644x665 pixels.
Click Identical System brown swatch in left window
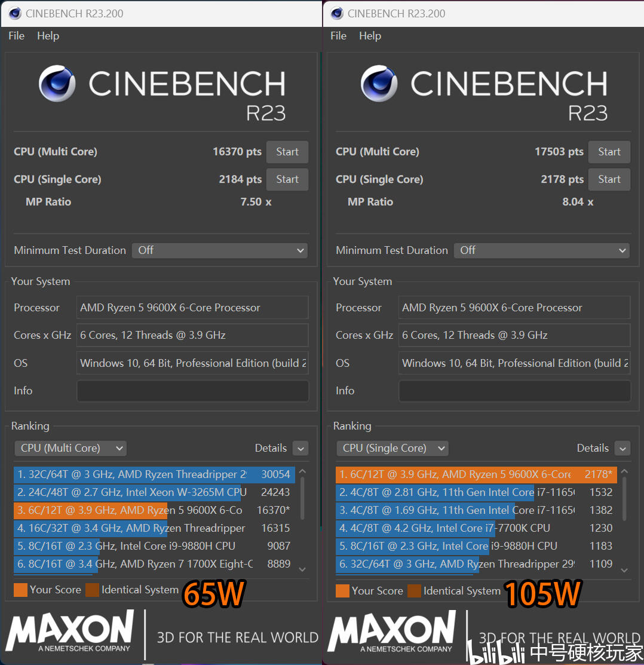pyautogui.click(x=92, y=590)
